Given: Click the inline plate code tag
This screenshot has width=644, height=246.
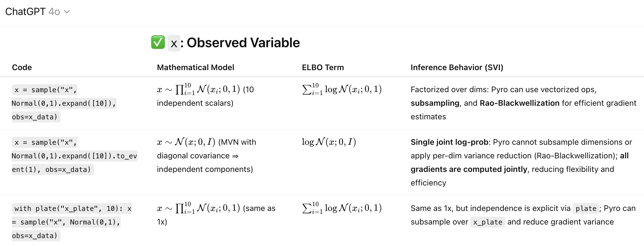Looking at the screenshot, I should pyautogui.click(x=586, y=208).
